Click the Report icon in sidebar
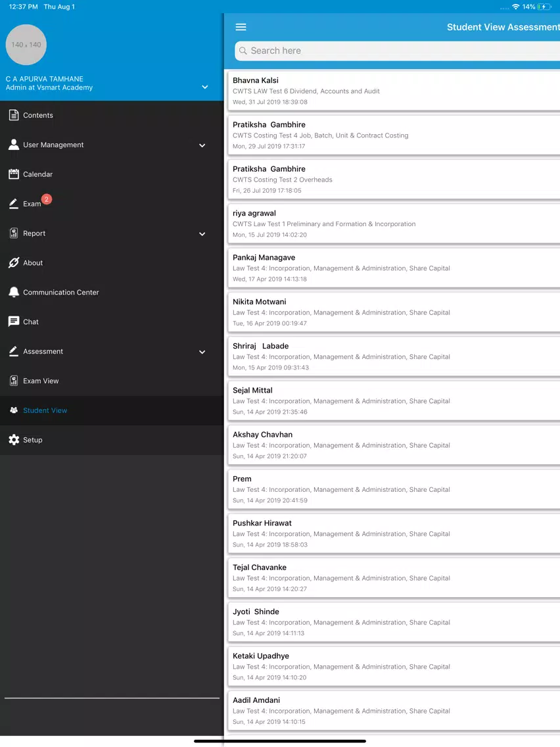 click(14, 233)
